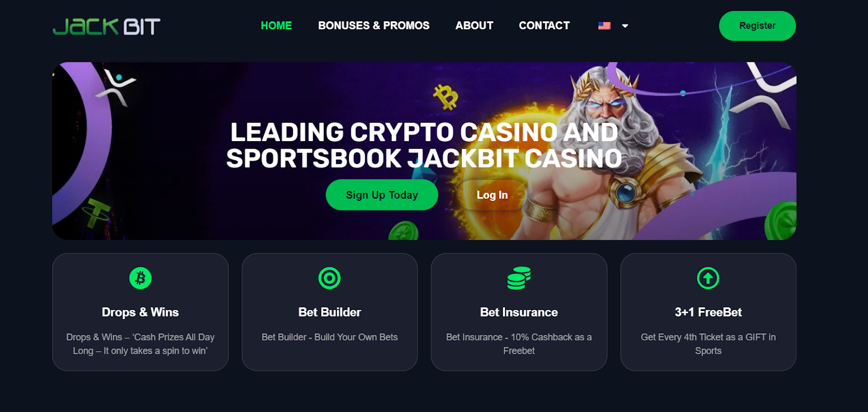Click the up-arrow 3+1 FreeBet icon
The image size is (868, 412).
[x=708, y=278]
